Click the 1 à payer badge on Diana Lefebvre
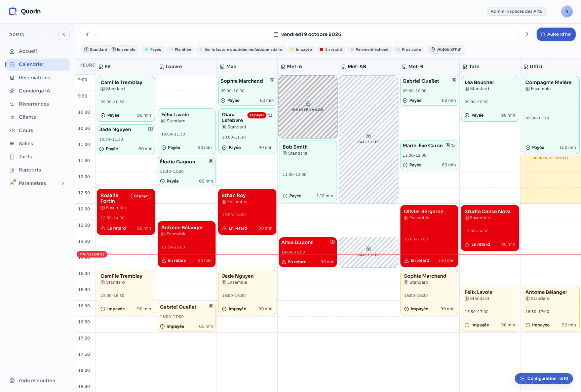581x392 pixels. [x=257, y=115]
